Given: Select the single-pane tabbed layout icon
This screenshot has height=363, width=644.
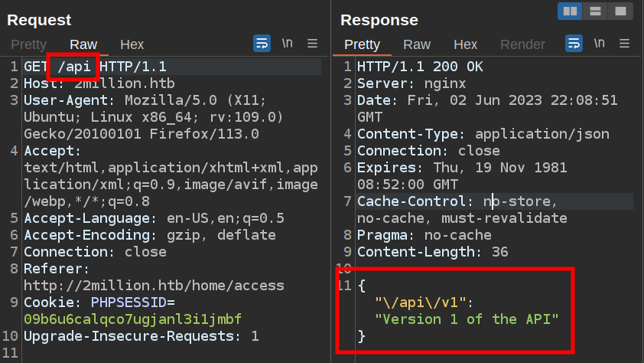Looking at the screenshot, I should pyautogui.click(x=620, y=11).
